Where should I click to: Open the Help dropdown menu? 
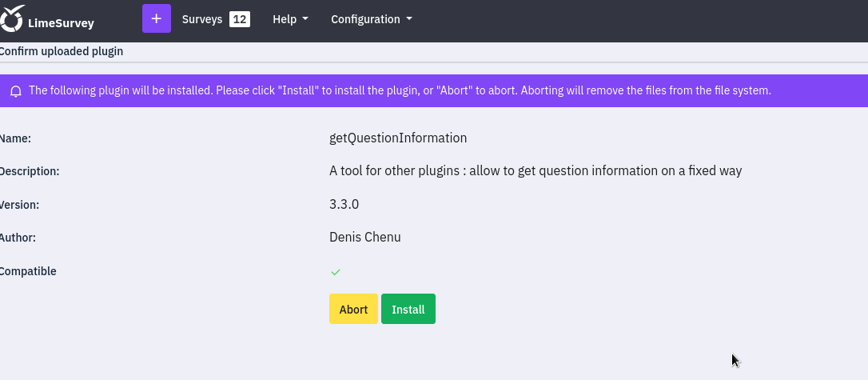click(290, 19)
